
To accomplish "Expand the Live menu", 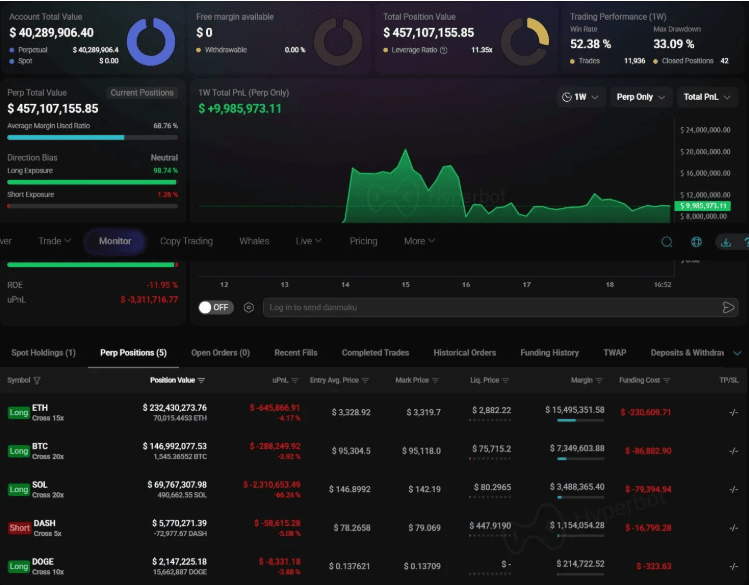I will pyautogui.click(x=308, y=241).
